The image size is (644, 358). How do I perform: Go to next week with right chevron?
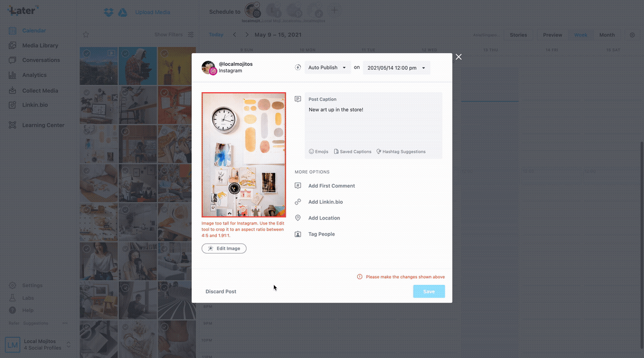pos(247,35)
